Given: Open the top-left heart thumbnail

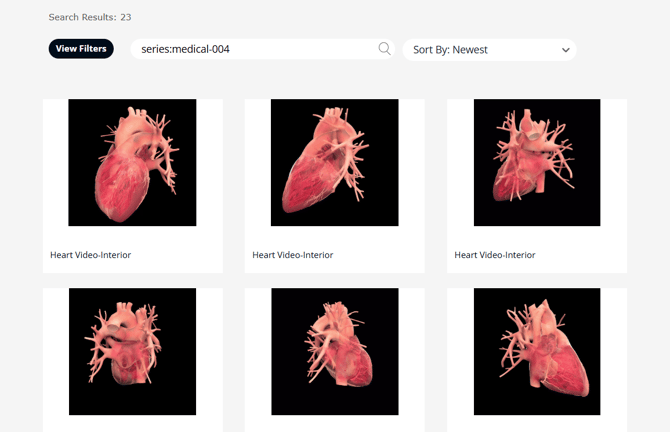Looking at the screenshot, I should [x=132, y=162].
